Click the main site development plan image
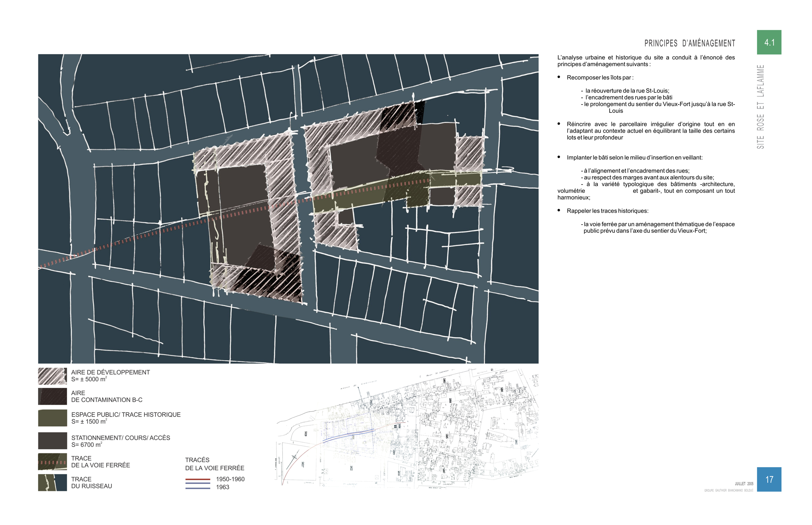Viewport: 812px width, 525px height. (288, 209)
